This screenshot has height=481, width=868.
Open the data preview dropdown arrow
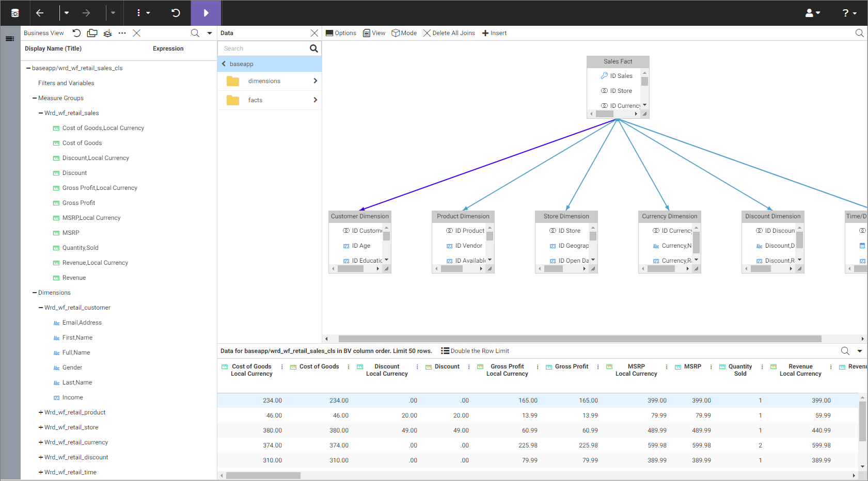coord(860,351)
